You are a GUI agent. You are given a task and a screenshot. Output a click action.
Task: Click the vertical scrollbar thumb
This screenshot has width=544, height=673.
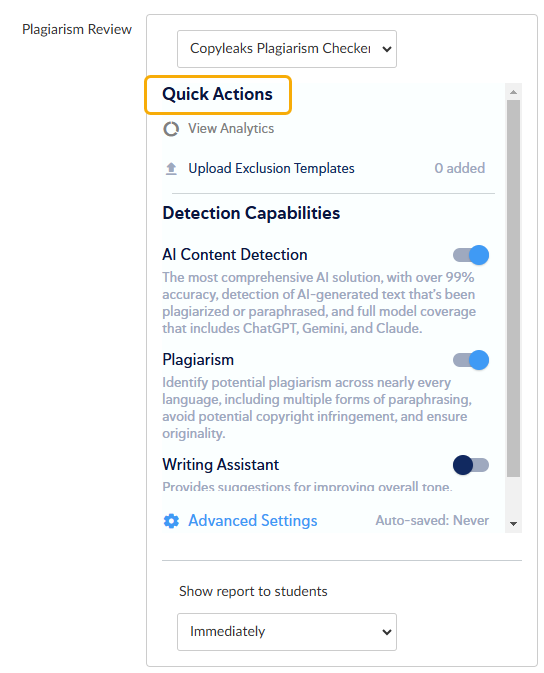click(x=513, y=288)
